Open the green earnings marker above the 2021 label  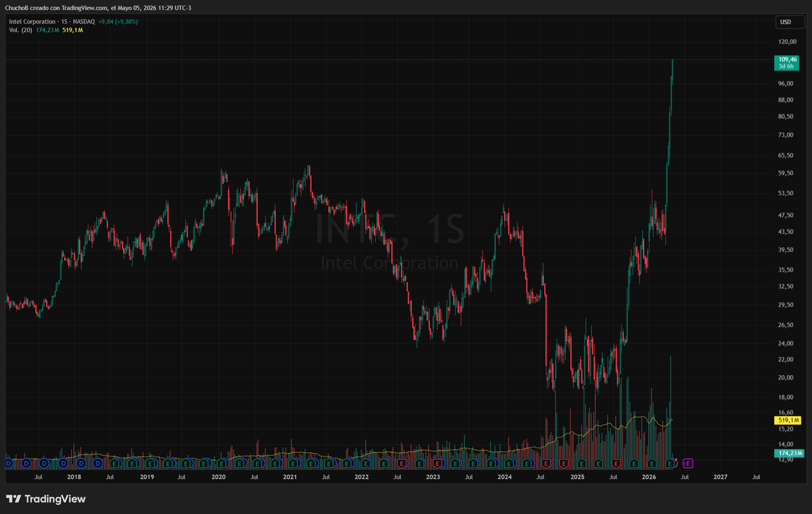pos(292,464)
